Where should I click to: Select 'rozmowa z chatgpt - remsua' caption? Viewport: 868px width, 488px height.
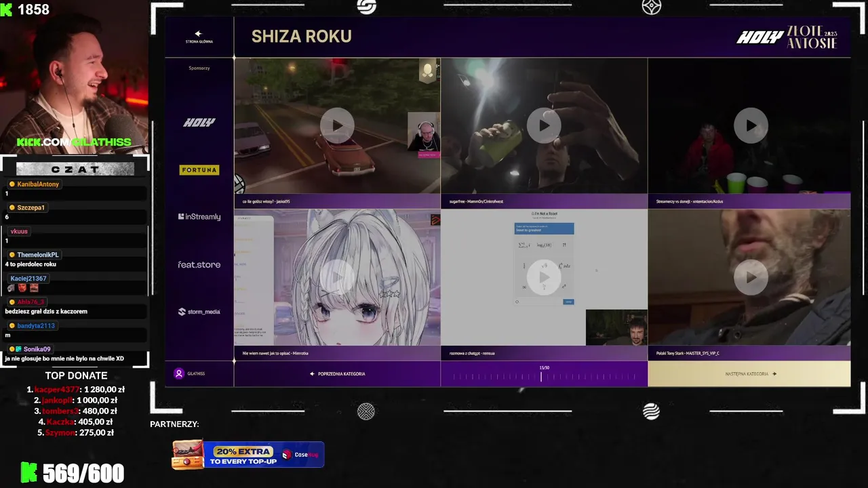472,353
